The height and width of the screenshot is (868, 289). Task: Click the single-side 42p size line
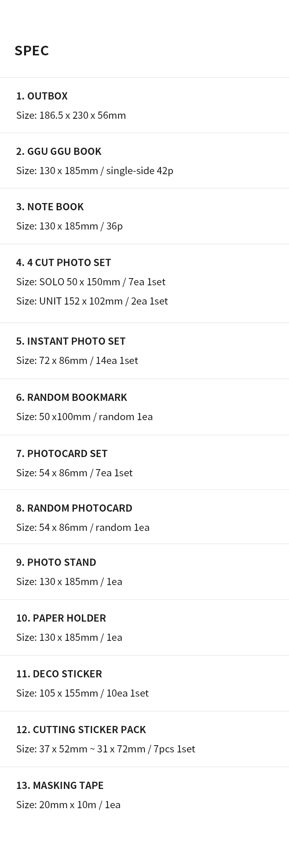click(x=95, y=171)
